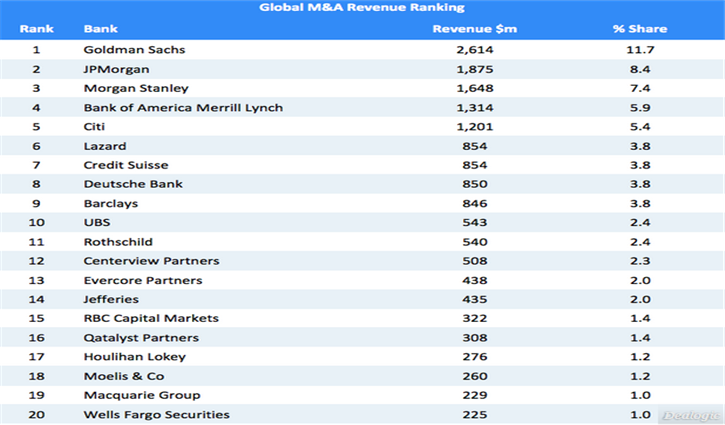Select the 'Citi' bank name
The width and height of the screenshot is (725, 425).
tap(94, 127)
